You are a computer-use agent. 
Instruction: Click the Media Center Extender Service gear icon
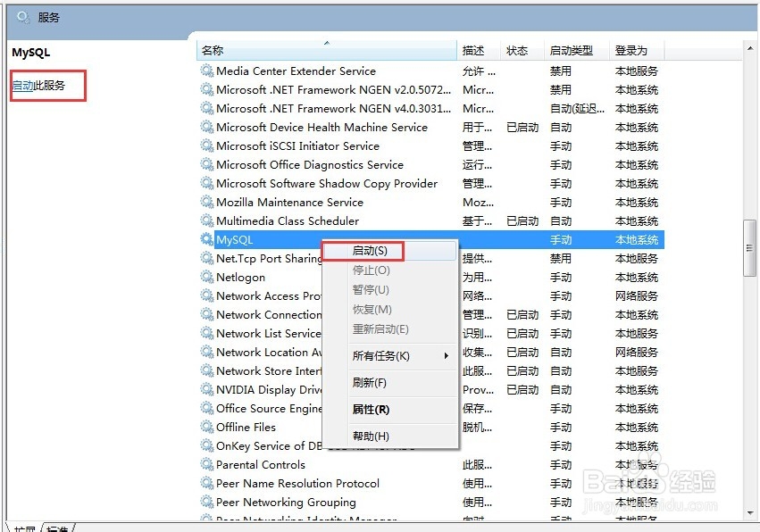pyautogui.click(x=207, y=71)
